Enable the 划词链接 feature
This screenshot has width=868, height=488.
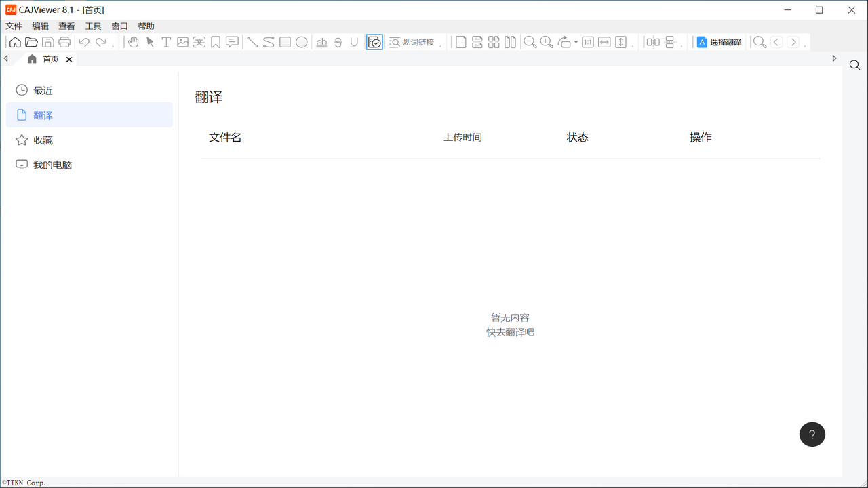point(411,41)
